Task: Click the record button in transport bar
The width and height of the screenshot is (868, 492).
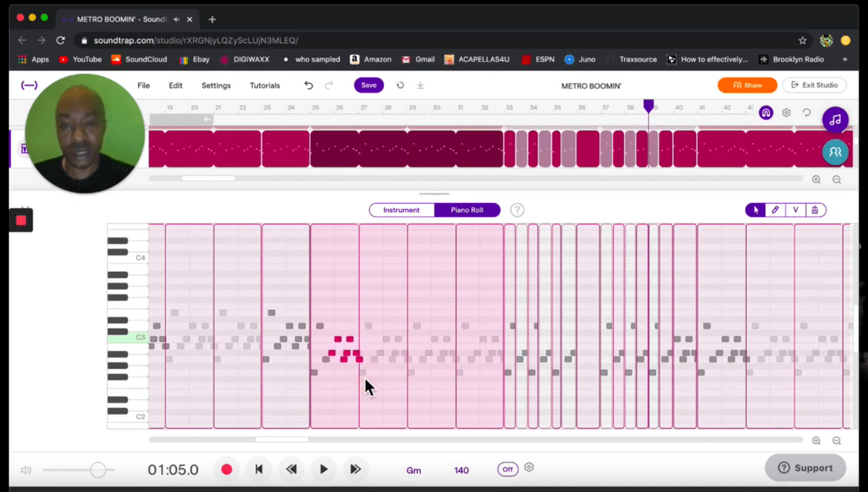Action: point(226,469)
